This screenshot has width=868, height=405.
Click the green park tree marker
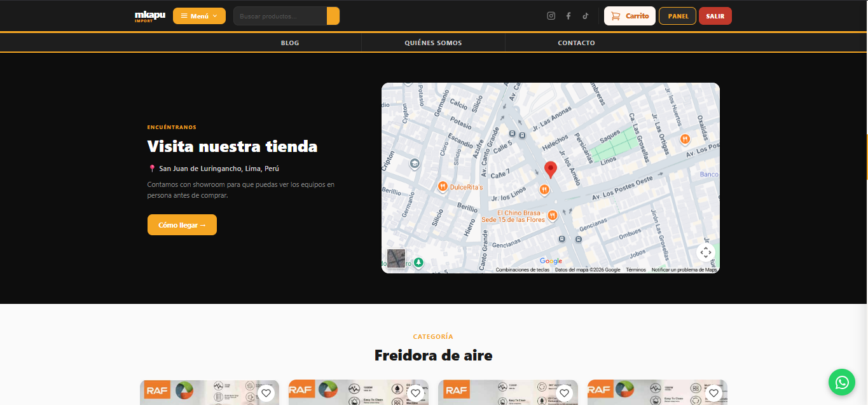pyautogui.click(x=418, y=262)
